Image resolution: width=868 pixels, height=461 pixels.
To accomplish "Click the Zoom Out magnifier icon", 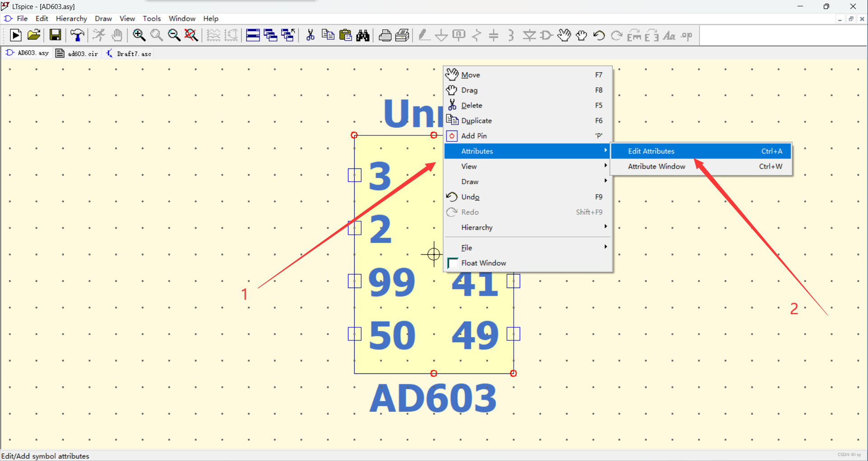I will (x=174, y=35).
